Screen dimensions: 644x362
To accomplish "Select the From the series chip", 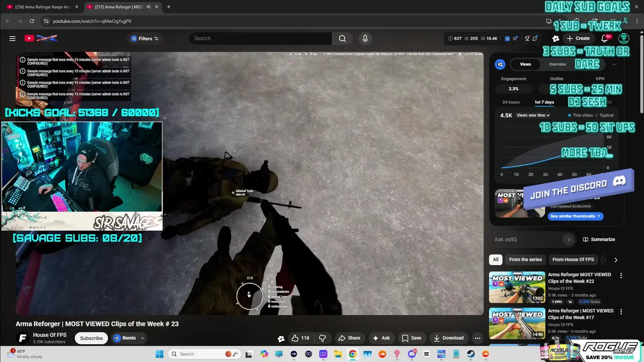I will point(525,259).
